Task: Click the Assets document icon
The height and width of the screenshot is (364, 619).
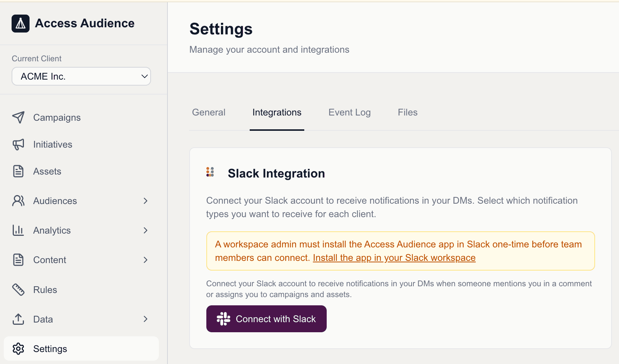Action: click(x=19, y=171)
